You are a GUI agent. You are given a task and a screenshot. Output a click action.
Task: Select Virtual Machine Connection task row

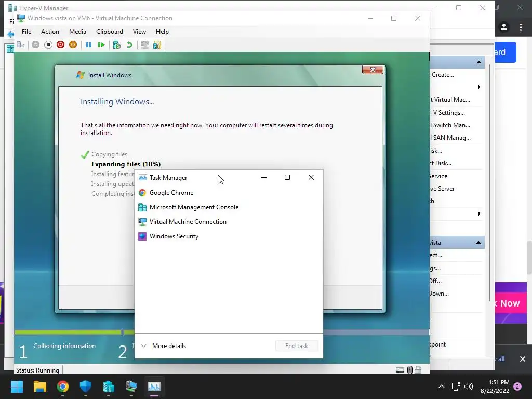click(229, 222)
